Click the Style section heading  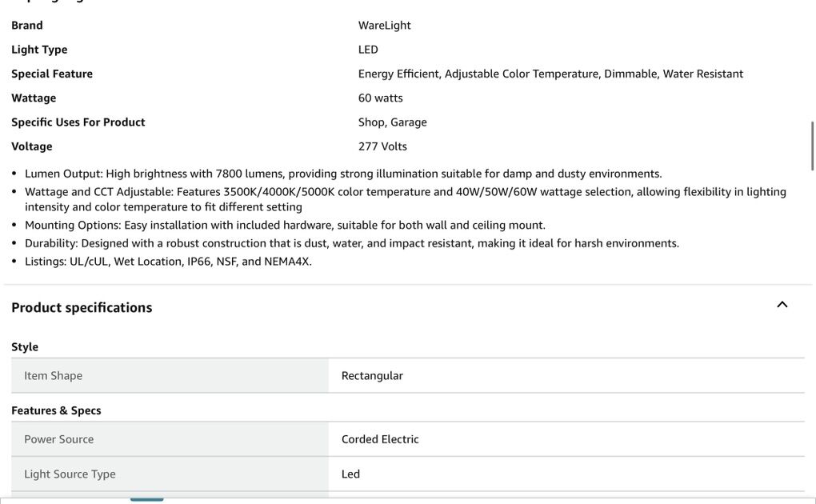coord(25,347)
